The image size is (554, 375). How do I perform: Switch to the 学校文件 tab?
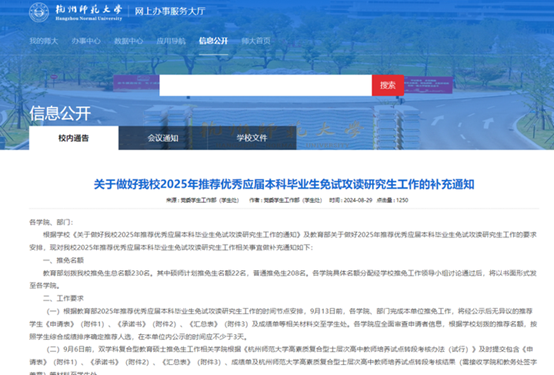click(x=252, y=138)
